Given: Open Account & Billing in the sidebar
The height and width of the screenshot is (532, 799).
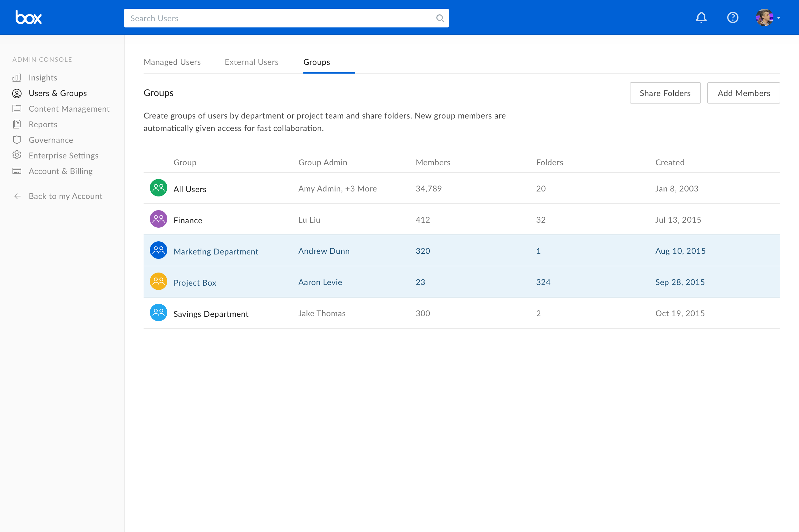Looking at the screenshot, I should (x=61, y=171).
